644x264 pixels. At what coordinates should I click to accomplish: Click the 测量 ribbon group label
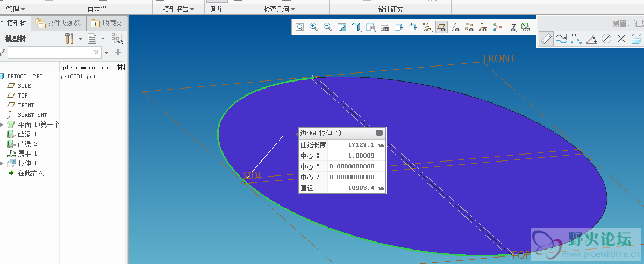[x=217, y=9]
